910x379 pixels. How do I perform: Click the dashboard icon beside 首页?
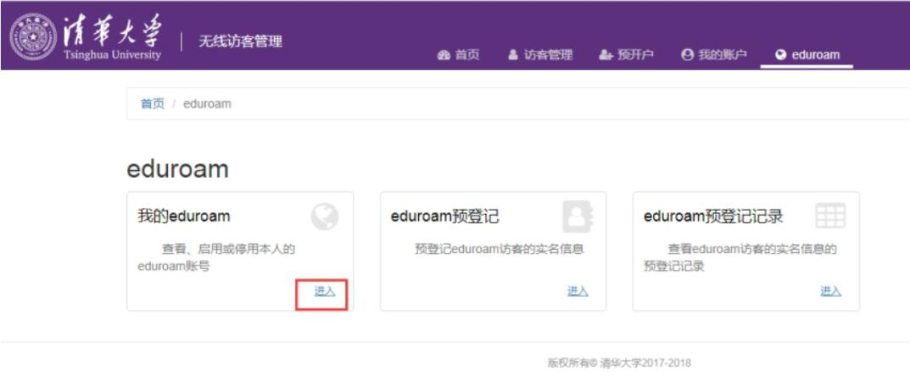click(444, 55)
